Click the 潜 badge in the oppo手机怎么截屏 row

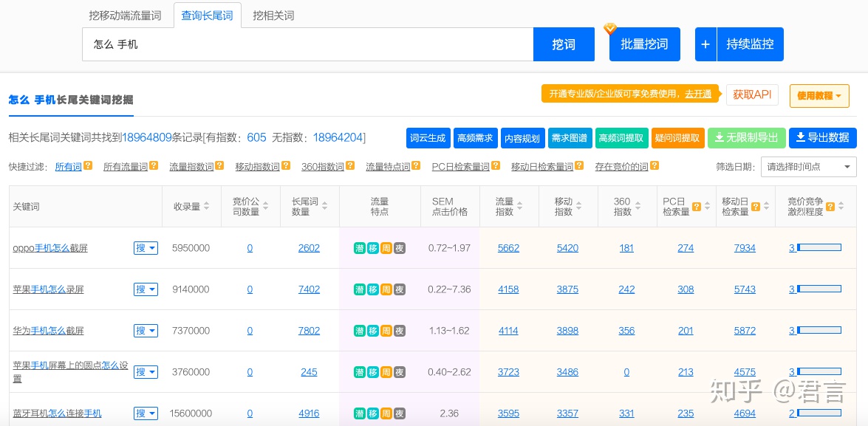pos(360,248)
